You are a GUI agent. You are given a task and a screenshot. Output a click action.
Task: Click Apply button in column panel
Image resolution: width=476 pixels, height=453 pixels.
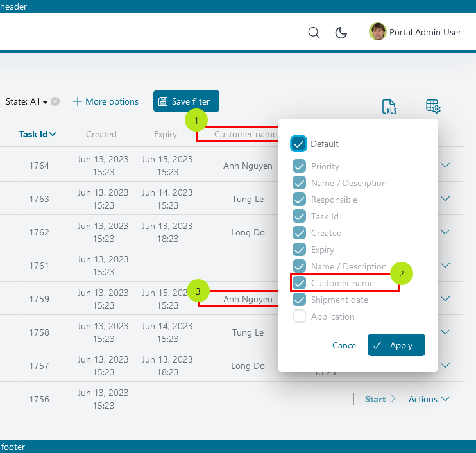[x=396, y=345]
